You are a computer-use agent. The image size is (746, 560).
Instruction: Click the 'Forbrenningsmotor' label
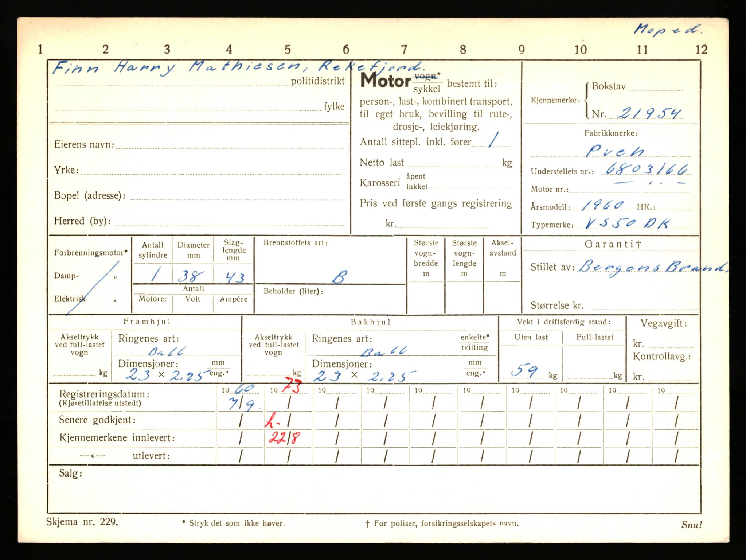(91, 253)
